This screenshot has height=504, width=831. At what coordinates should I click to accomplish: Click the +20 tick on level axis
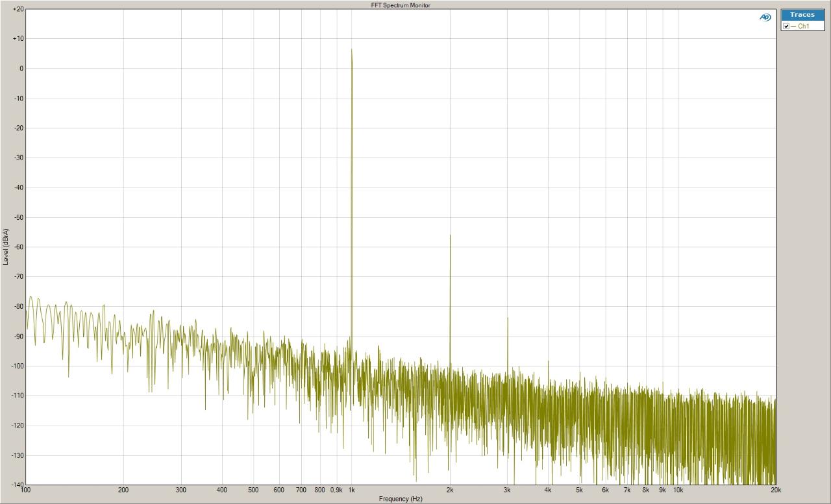[x=18, y=9]
